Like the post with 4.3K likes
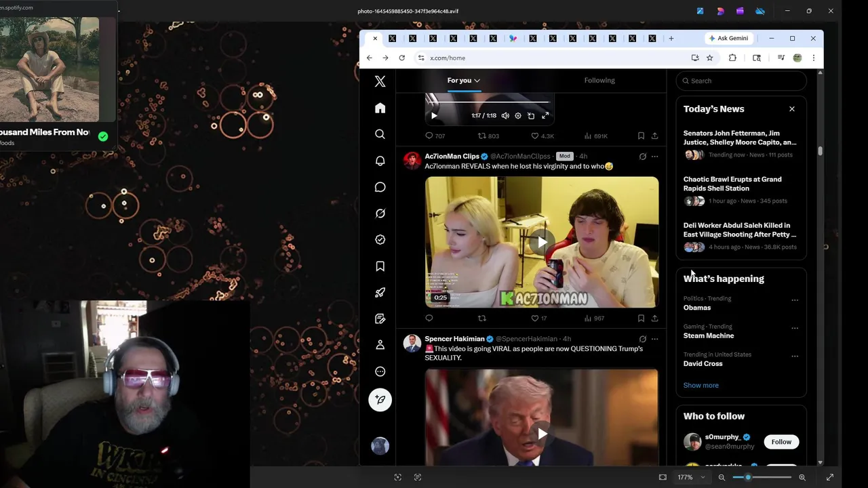This screenshot has height=488, width=868. [x=535, y=136]
